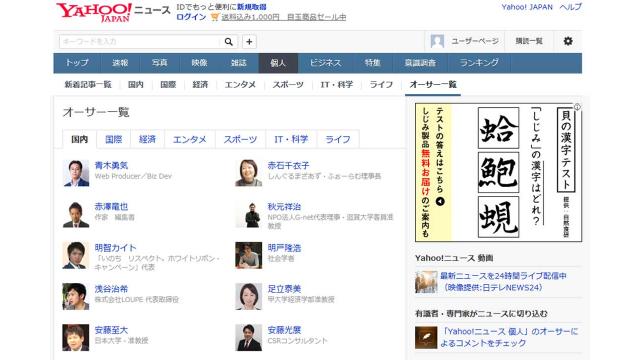Open エンタメ in the sub navigation bar
Viewport: 640px width, 360px height.
(x=240, y=84)
